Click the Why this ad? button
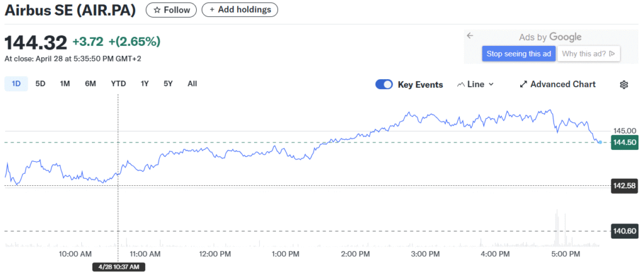The height and width of the screenshot is (280, 644). point(588,54)
